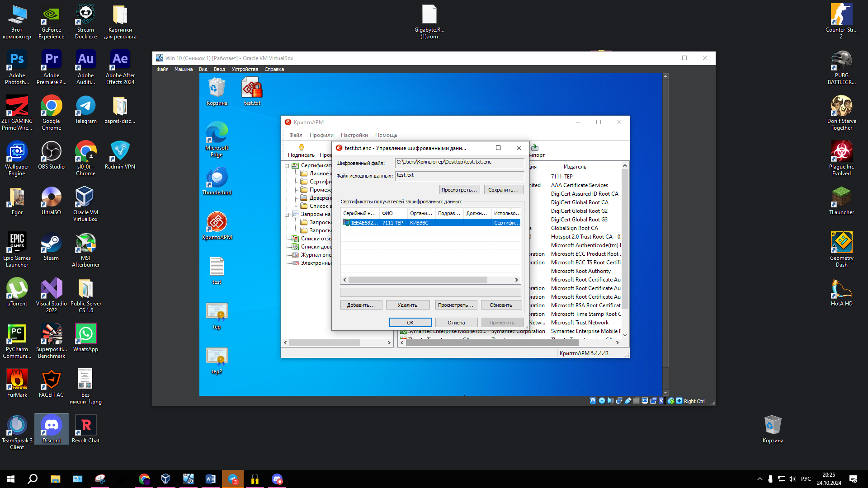This screenshot has height=488, width=868.
Task: Click VirtualBox optical disk status icon
Action: (602, 401)
